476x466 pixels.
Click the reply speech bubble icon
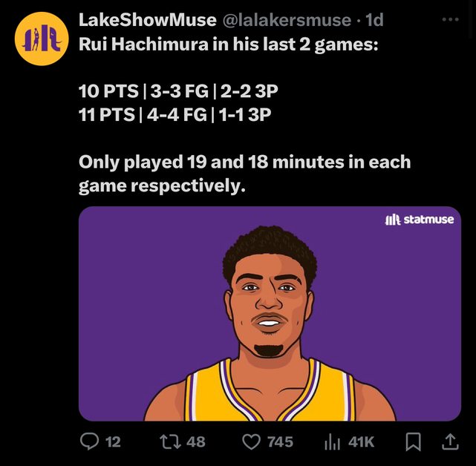[x=88, y=442]
